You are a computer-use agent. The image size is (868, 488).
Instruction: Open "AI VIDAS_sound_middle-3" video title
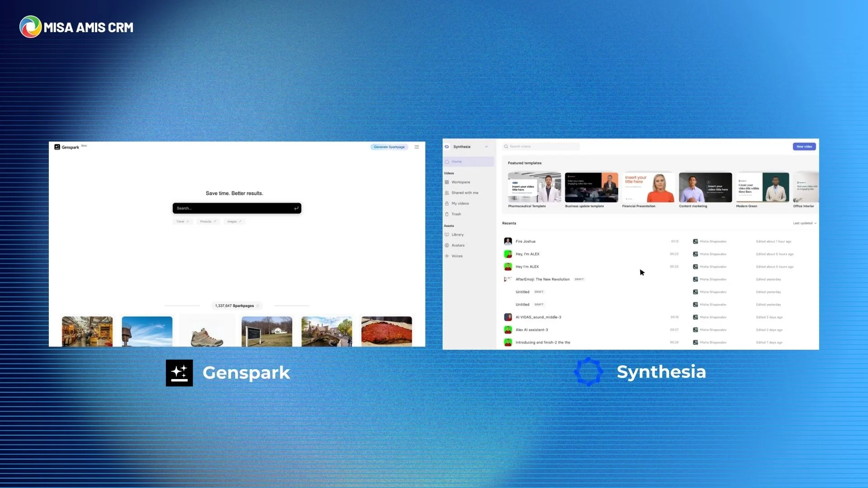click(x=538, y=318)
